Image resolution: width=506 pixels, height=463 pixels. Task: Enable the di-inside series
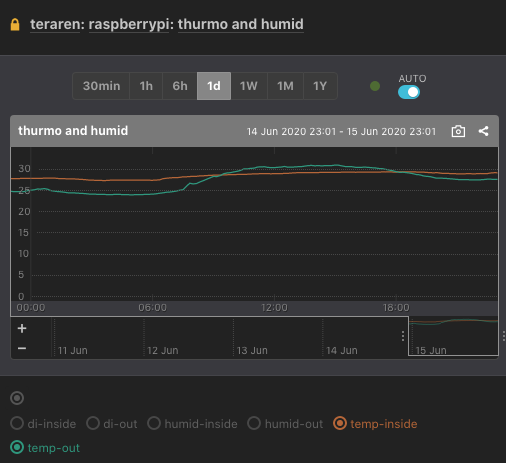click(x=43, y=424)
